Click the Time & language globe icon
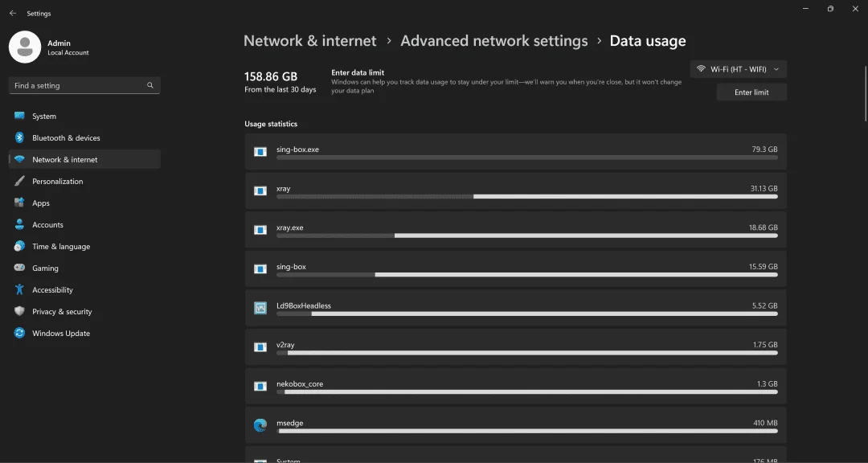The height and width of the screenshot is (463, 868). pyautogui.click(x=19, y=246)
